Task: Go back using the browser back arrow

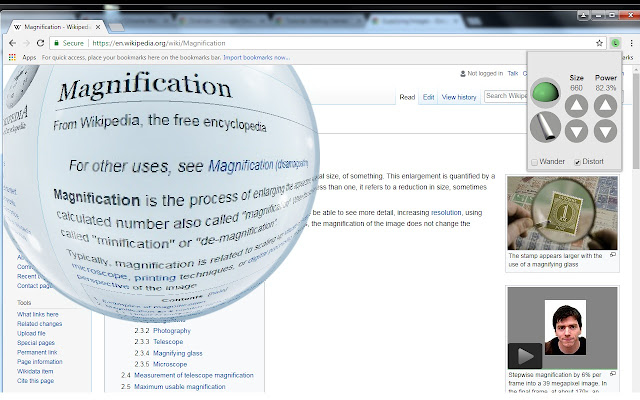Action: [12, 43]
